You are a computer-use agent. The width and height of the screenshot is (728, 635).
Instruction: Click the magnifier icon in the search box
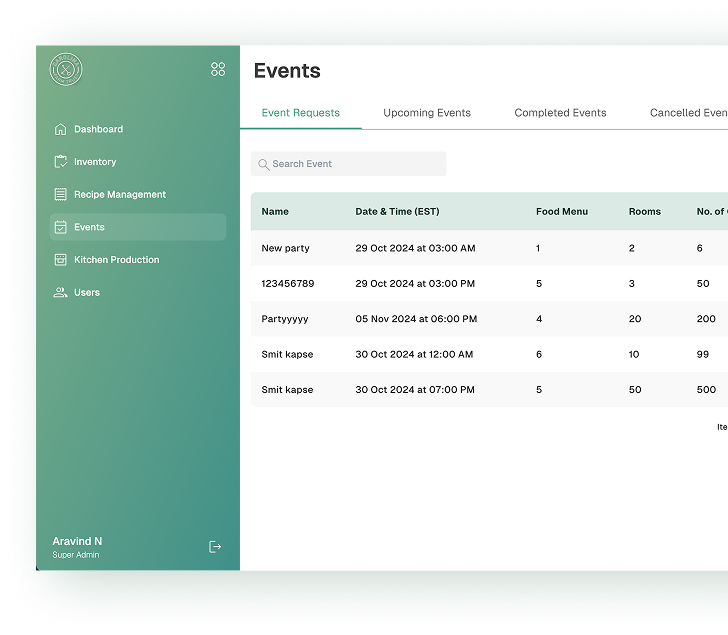click(x=264, y=164)
